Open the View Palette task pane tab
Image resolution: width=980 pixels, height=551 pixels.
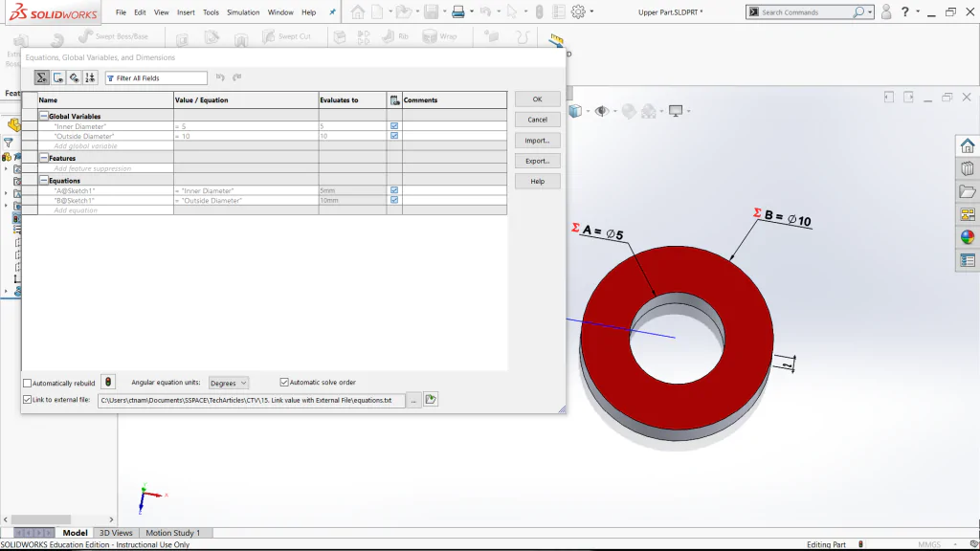pyautogui.click(x=967, y=214)
